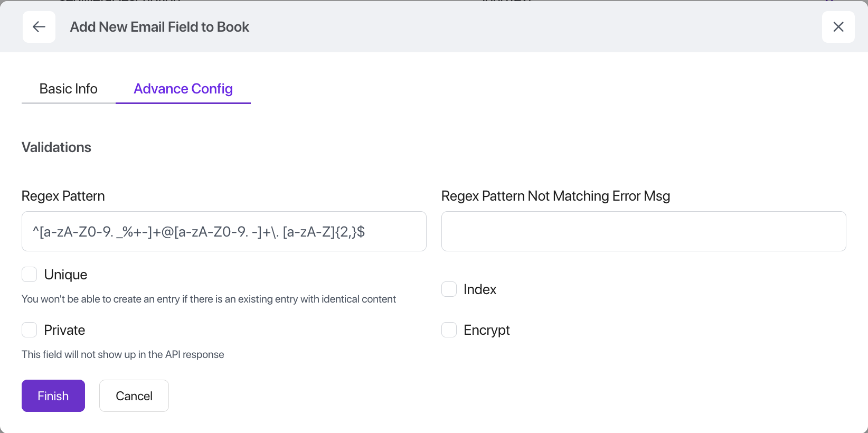Viewport: 868px width, 433px height.
Task: Check the Private checkbox
Action: tap(30, 330)
